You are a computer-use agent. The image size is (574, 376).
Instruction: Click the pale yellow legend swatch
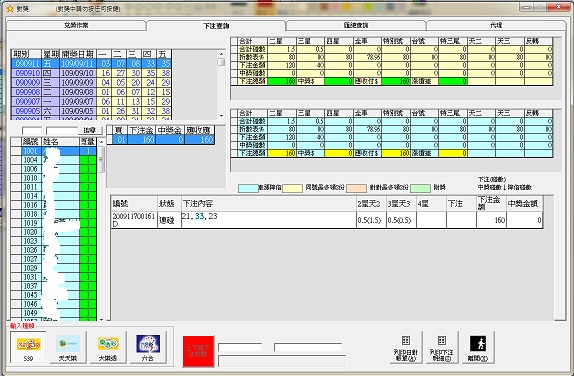click(x=292, y=188)
